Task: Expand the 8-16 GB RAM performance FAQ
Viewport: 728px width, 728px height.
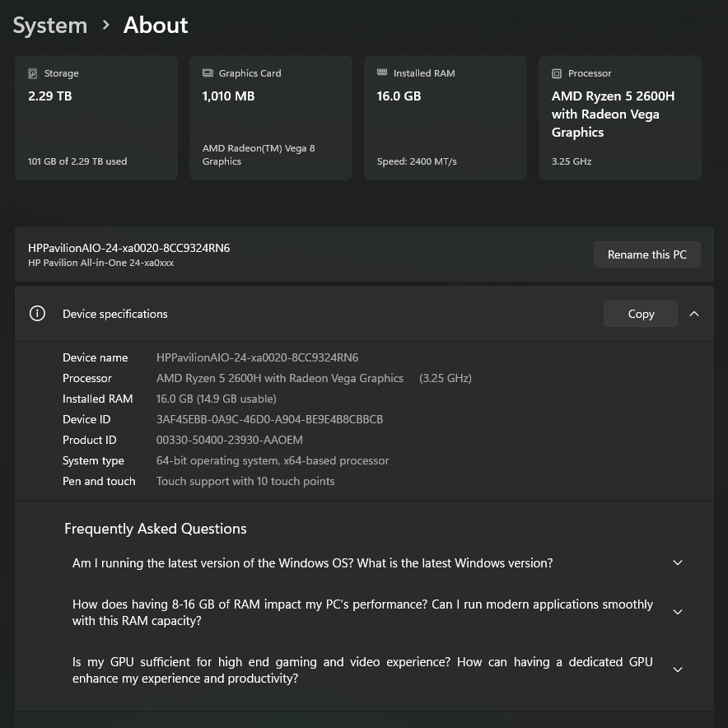Action: tap(678, 612)
